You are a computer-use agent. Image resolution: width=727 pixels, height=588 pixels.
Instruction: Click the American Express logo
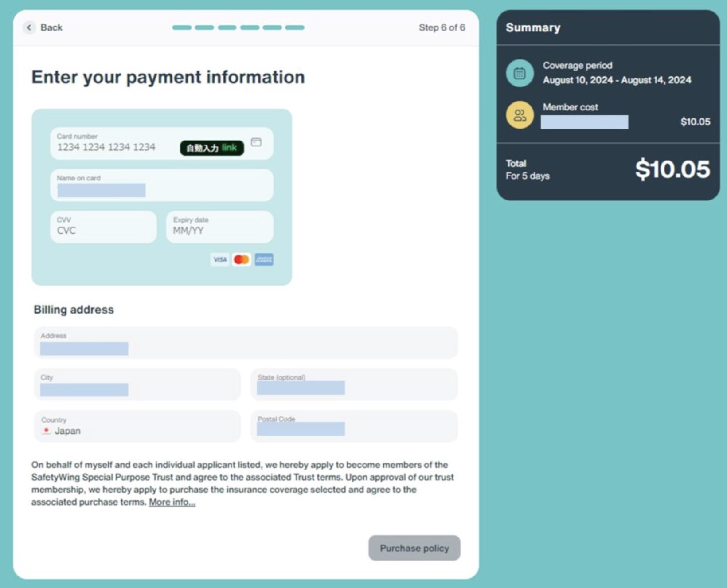point(264,259)
